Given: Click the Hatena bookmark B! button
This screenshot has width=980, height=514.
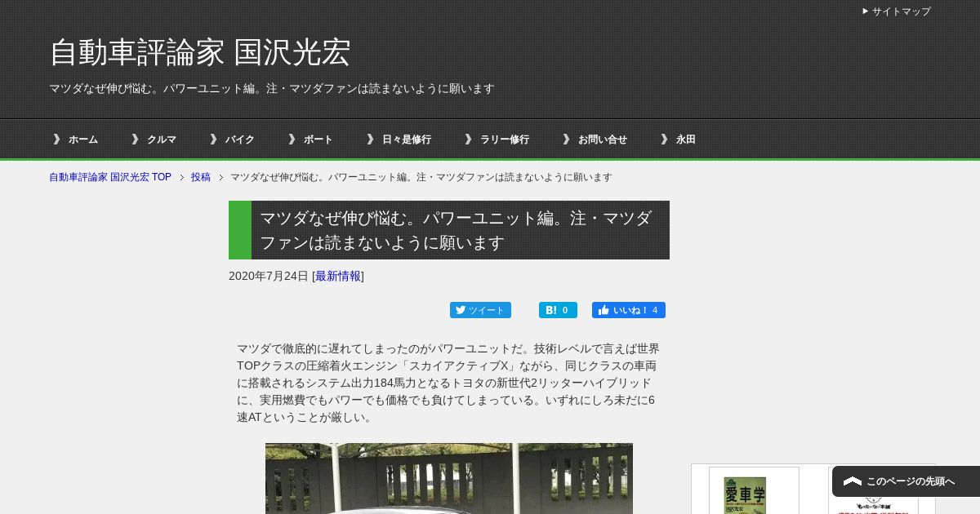Looking at the screenshot, I should (x=558, y=310).
